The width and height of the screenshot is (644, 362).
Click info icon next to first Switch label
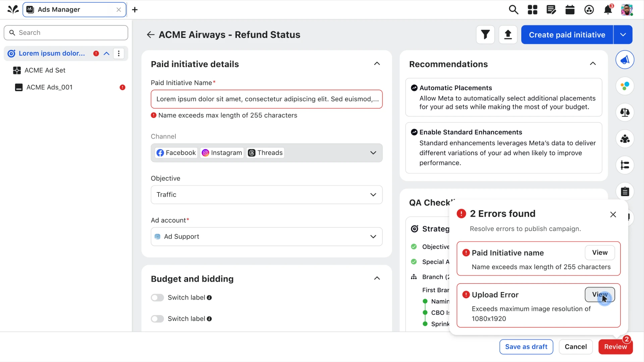pos(209,298)
